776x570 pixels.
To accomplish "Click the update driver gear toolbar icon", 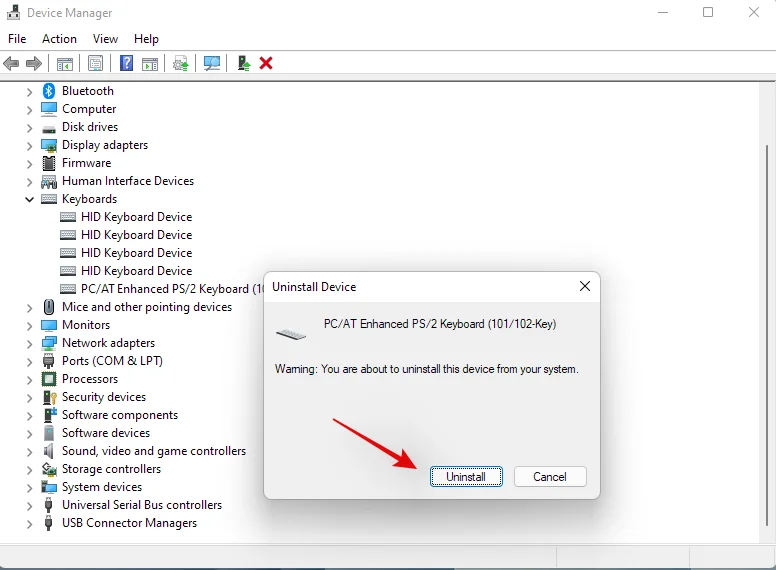I will [181, 63].
